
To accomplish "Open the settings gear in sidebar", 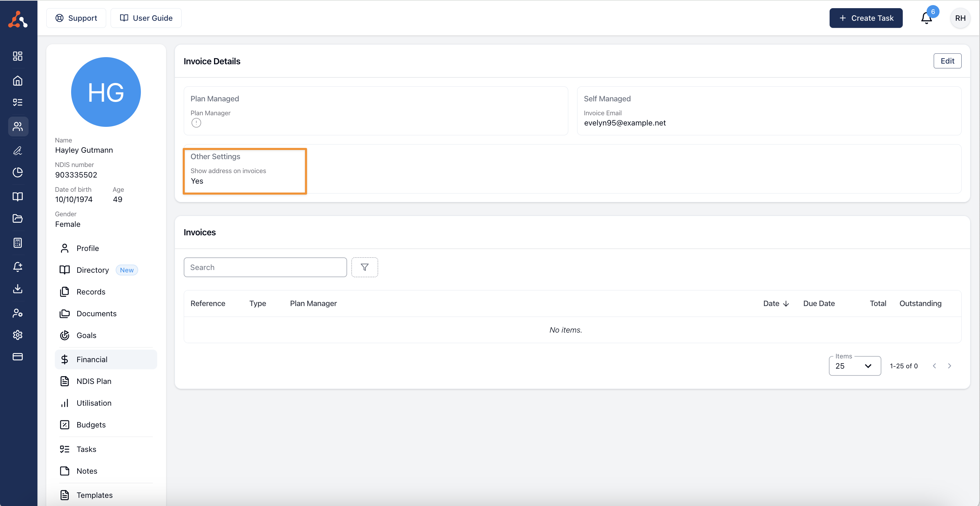I will pos(17,335).
